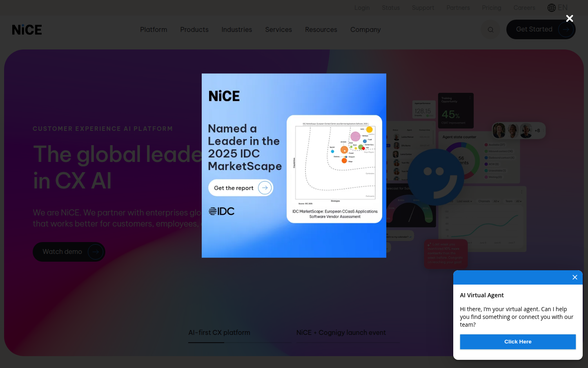Open the Platform menu
Screen dimensions: 588x368
point(154,29)
